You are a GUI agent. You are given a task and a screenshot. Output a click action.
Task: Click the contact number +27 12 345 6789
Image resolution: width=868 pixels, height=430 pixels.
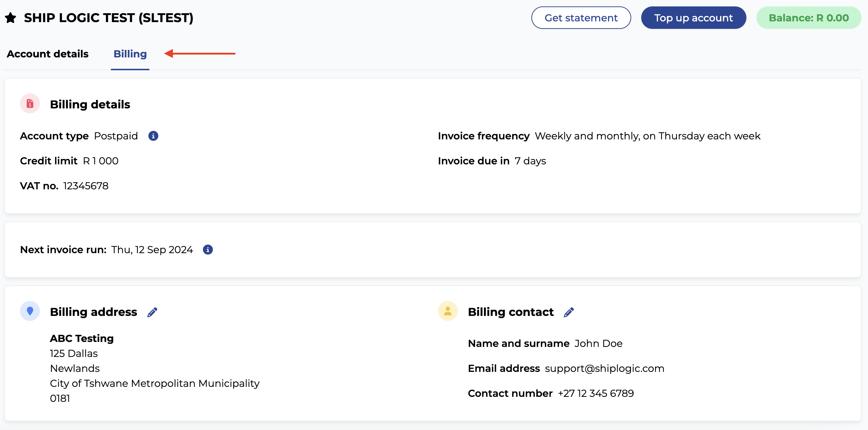(x=596, y=393)
